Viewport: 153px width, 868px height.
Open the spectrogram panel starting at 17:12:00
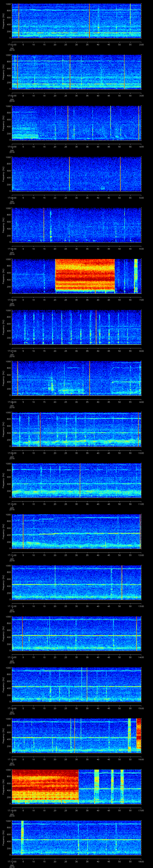pyautogui.click(x=76, y=583)
